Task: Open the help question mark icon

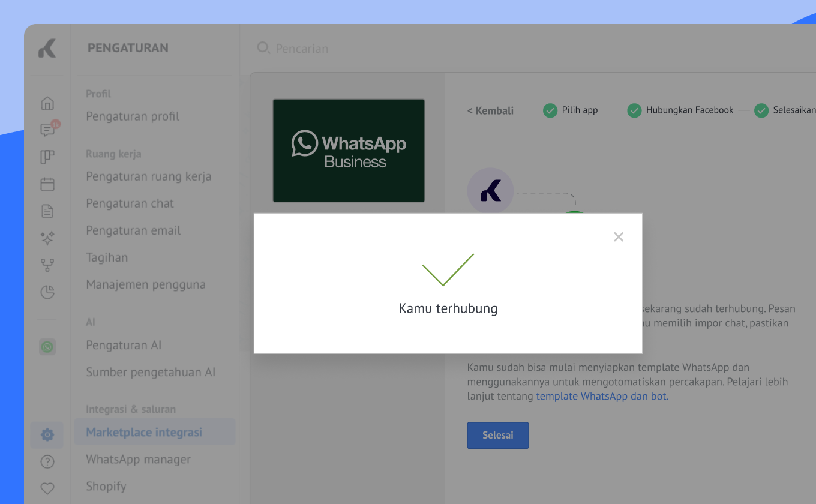Action: click(47, 462)
